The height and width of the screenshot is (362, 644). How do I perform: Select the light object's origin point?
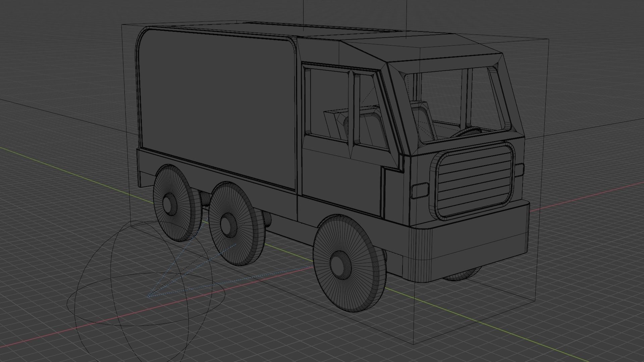pos(148,296)
